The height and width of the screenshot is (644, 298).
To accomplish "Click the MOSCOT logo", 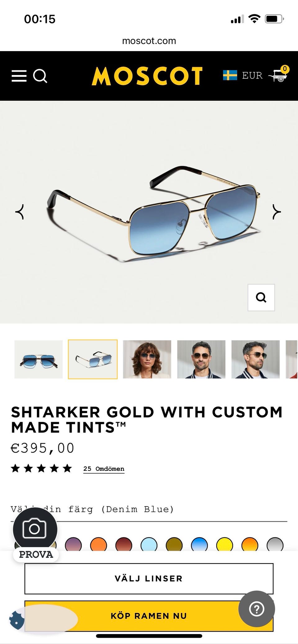I will [x=147, y=76].
